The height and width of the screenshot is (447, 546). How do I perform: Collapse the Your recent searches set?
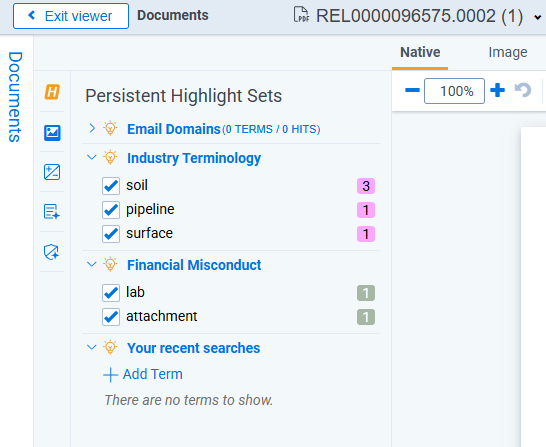(92, 347)
